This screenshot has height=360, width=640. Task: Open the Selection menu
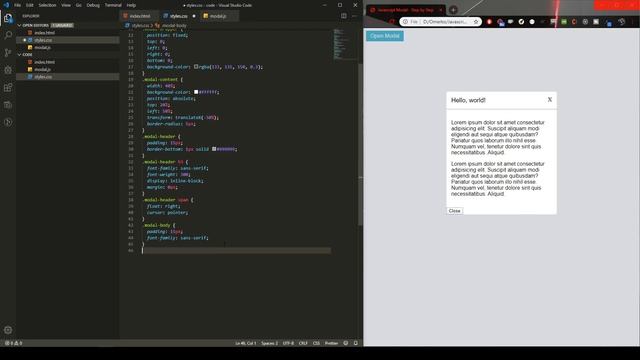[x=47, y=5]
